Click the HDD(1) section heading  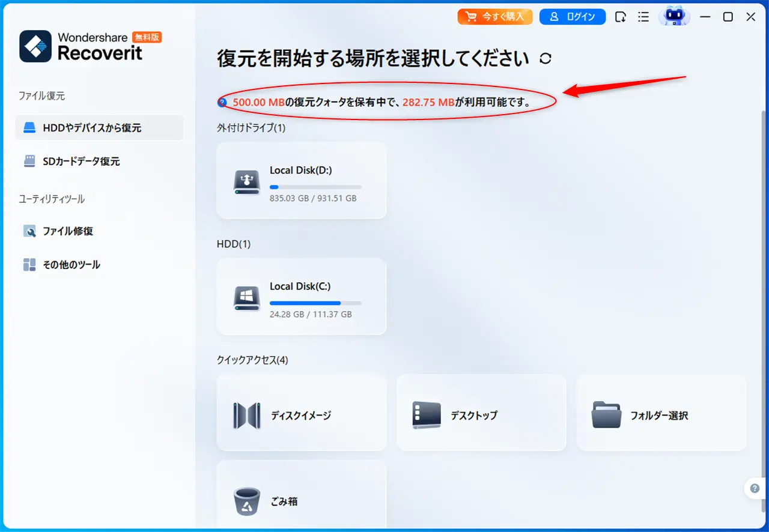click(234, 244)
